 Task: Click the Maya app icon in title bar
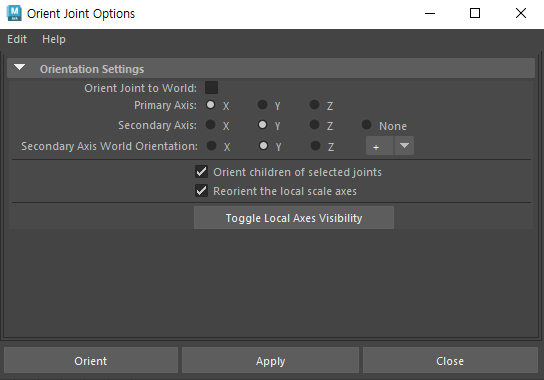point(14,13)
